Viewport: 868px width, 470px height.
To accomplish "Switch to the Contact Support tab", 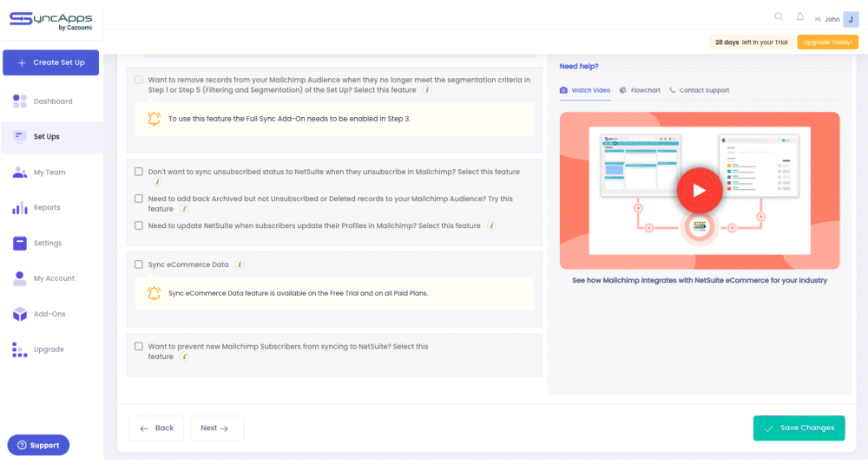I will 699,90.
